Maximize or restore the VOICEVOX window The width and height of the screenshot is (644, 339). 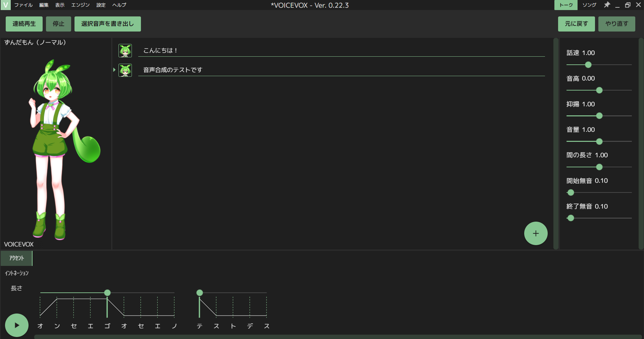pyautogui.click(x=628, y=5)
